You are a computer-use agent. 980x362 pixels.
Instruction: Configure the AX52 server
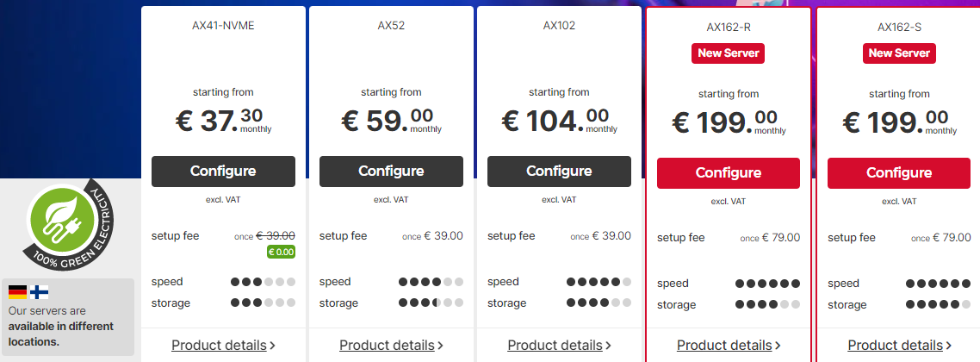(391, 172)
